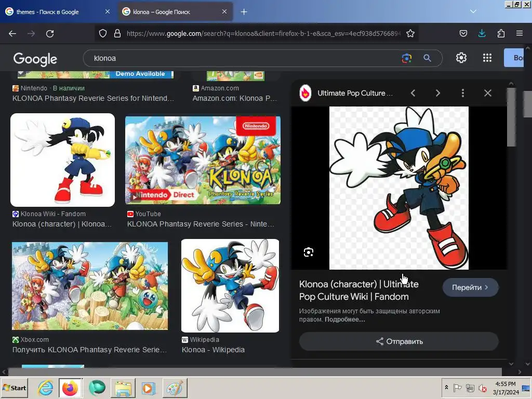
Task: Show previous image in preview panel
Action: 413,93
